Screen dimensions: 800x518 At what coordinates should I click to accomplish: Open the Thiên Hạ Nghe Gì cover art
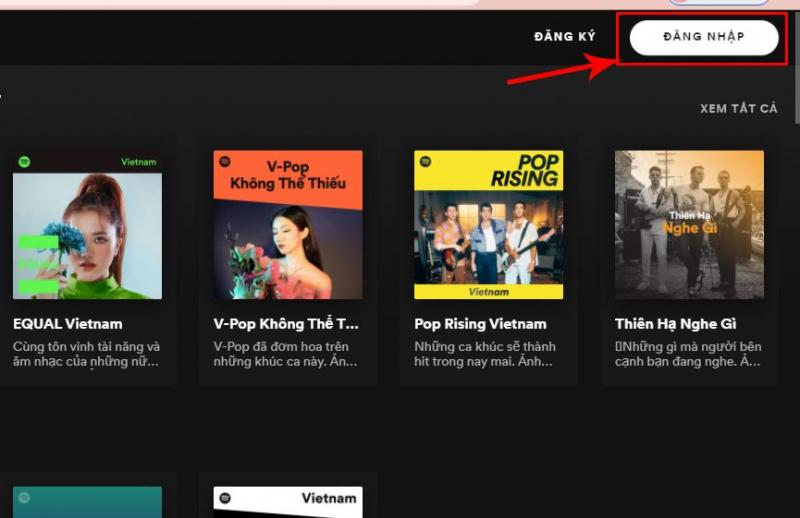click(689, 225)
